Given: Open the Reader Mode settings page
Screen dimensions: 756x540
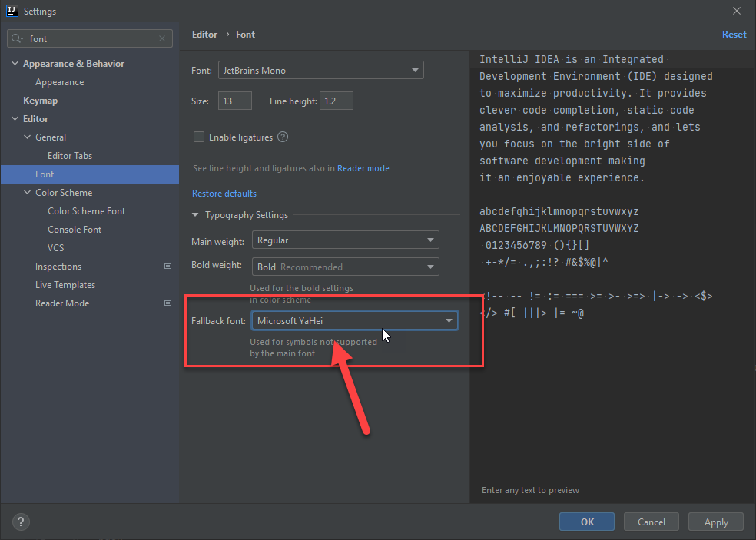Looking at the screenshot, I should point(62,303).
